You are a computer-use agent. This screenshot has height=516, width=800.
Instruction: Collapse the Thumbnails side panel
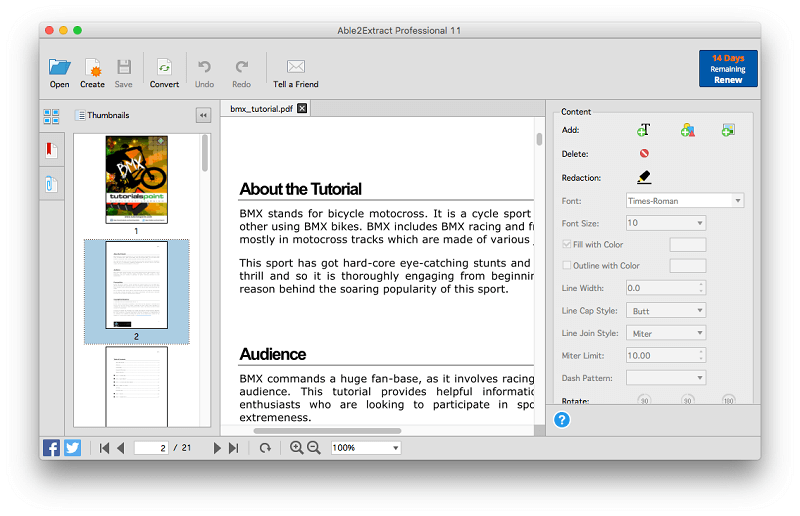click(203, 115)
